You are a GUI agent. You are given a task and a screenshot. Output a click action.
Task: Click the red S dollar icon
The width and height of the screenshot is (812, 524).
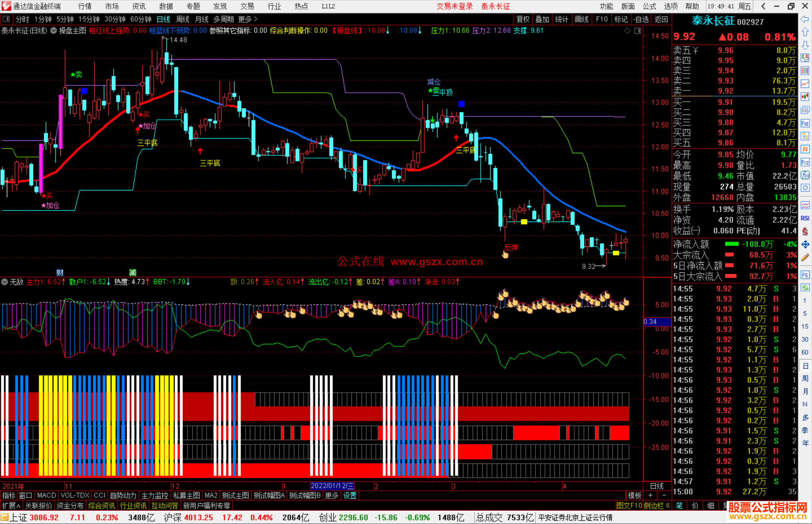[805, 231]
